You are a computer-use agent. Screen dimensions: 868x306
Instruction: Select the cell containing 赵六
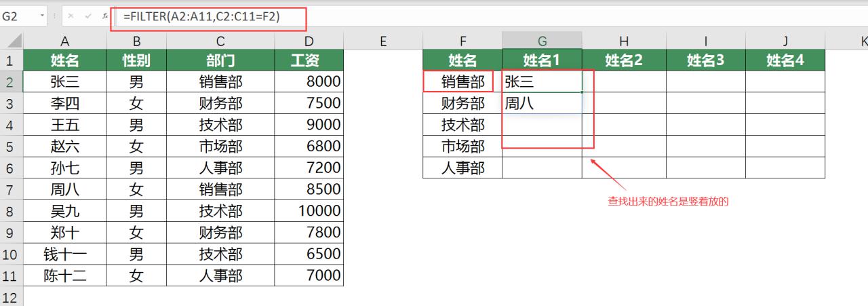pos(64,147)
